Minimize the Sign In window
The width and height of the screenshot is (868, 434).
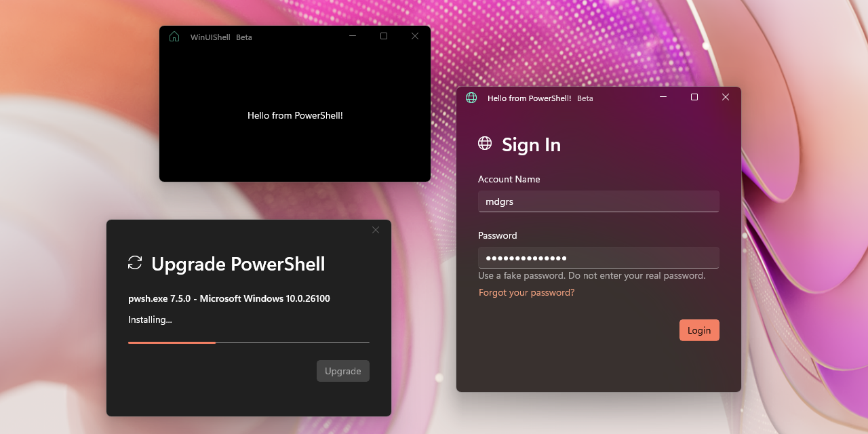point(663,97)
